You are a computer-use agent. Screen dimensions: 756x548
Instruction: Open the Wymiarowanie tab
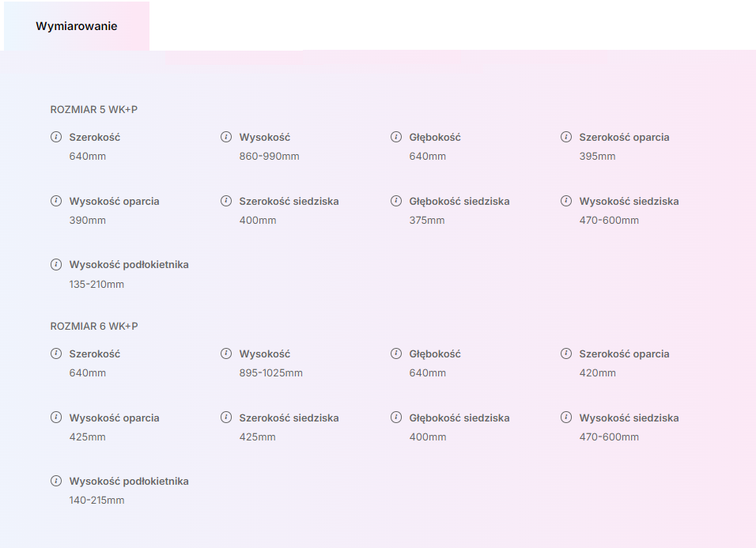77,26
